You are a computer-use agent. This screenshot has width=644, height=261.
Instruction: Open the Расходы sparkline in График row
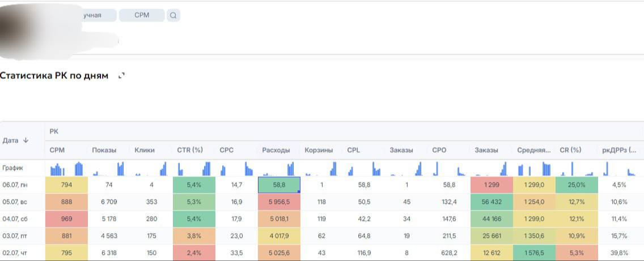(279, 169)
